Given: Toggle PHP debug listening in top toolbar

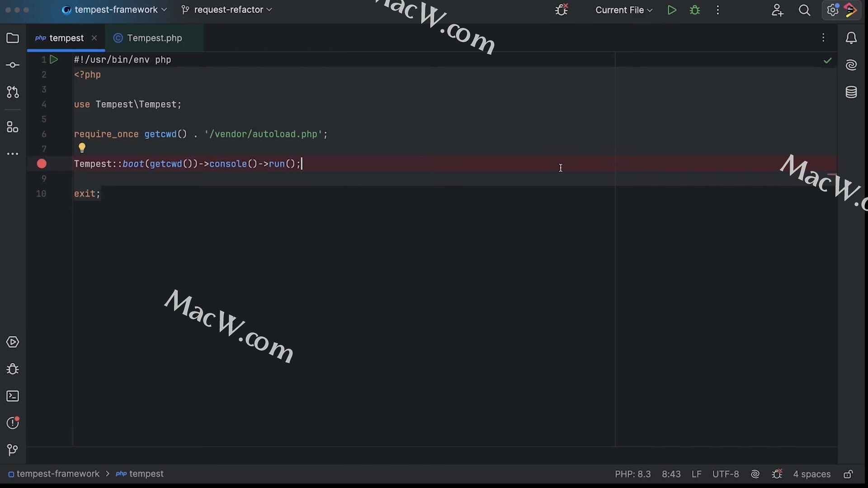Looking at the screenshot, I should 561,10.
